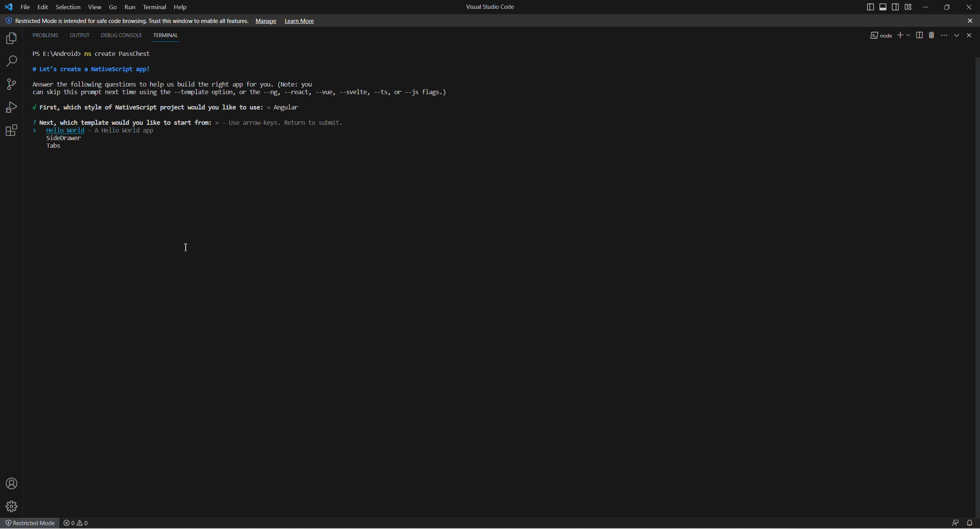Open terminal panel more actions menu
The width and height of the screenshot is (980, 529).
tap(944, 35)
